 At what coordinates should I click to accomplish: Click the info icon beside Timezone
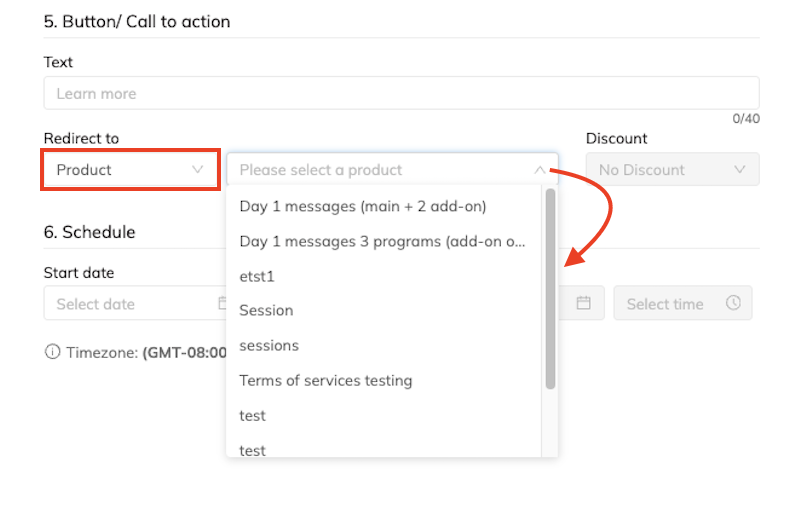(x=52, y=352)
